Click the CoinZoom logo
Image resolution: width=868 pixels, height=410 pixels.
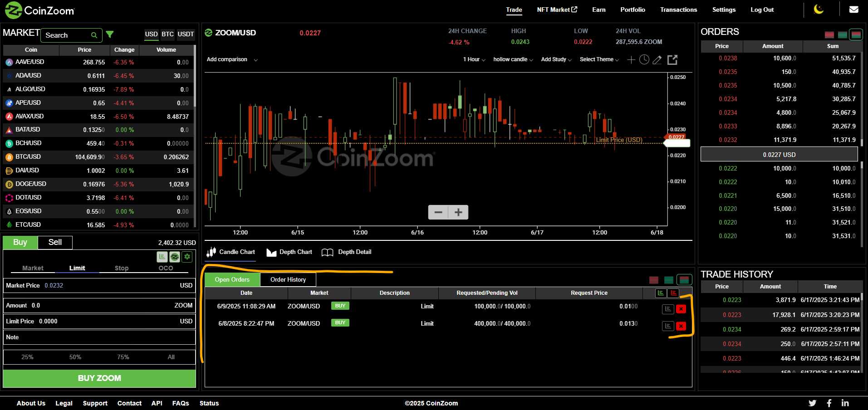39,10
